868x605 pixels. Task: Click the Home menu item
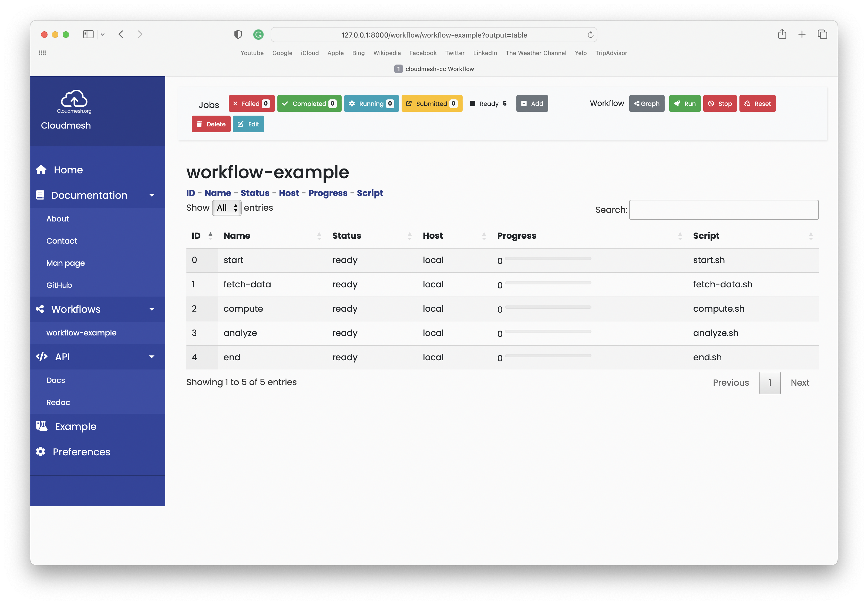tap(69, 170)
